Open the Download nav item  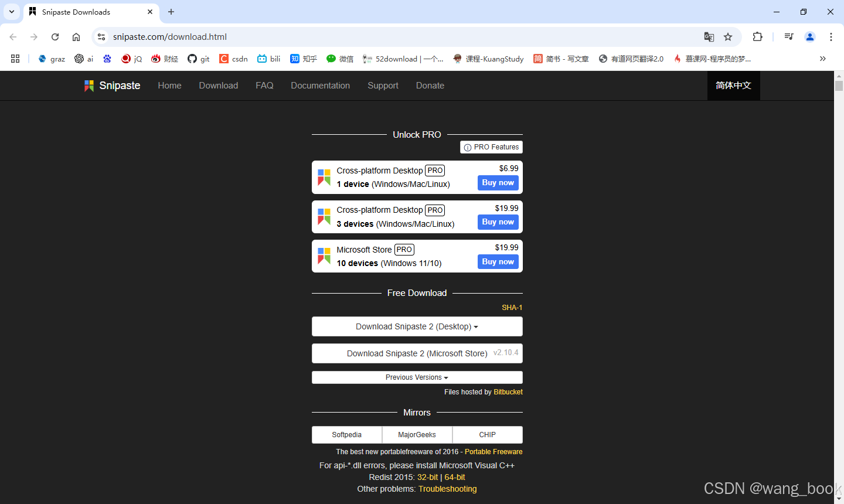click(219, 86)
